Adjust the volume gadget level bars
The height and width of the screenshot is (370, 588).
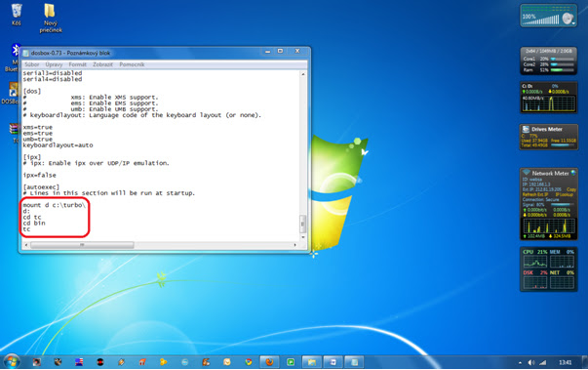(x=541, y=20)
